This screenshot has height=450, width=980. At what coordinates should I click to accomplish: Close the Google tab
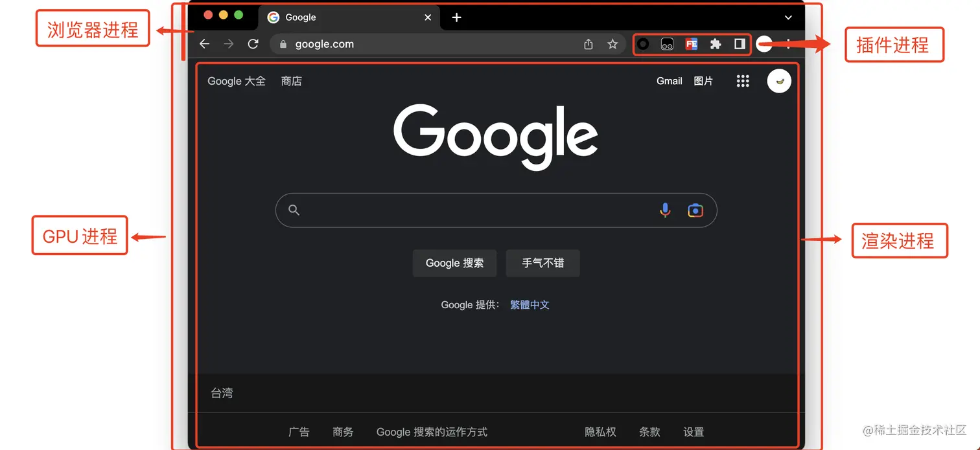coord(428,17)
